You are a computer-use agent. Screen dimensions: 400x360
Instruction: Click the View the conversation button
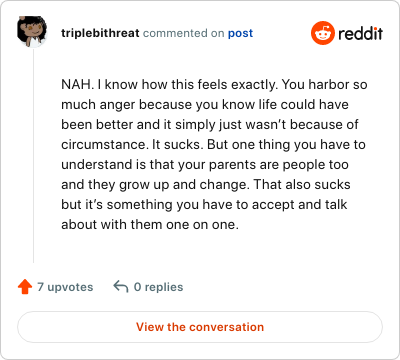[x=200, y=327]
